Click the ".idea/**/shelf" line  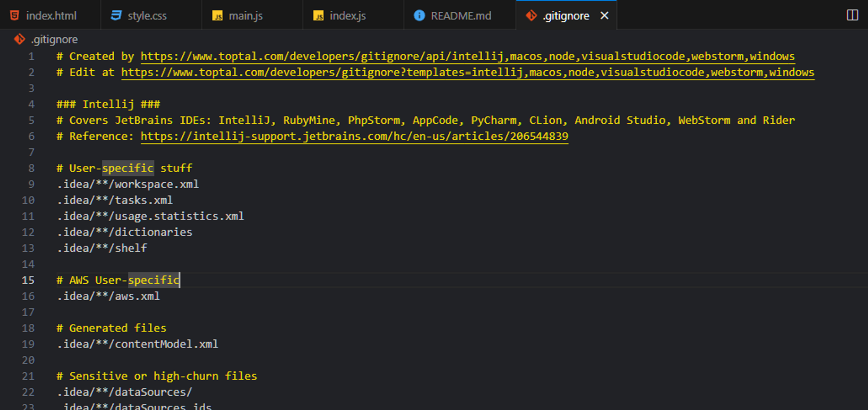point(102,248)
